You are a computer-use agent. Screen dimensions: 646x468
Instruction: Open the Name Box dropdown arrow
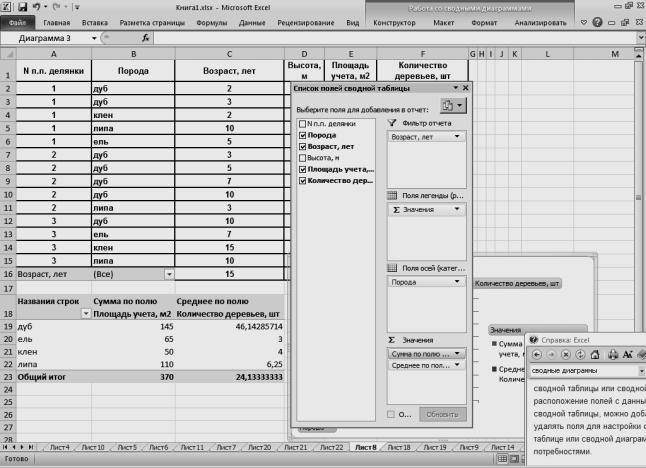[94, 38]
